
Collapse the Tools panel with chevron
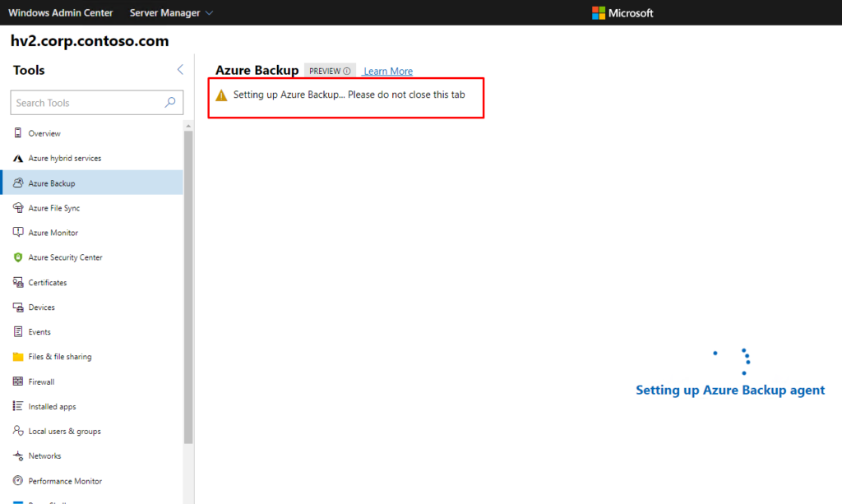[x=180, y=69]
